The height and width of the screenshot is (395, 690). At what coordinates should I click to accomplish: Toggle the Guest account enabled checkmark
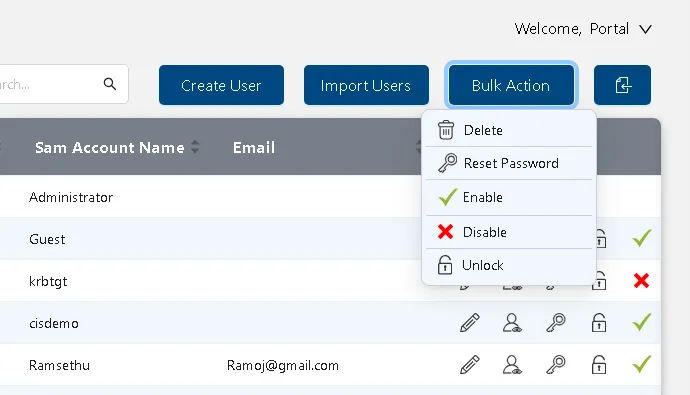point(642,238)
